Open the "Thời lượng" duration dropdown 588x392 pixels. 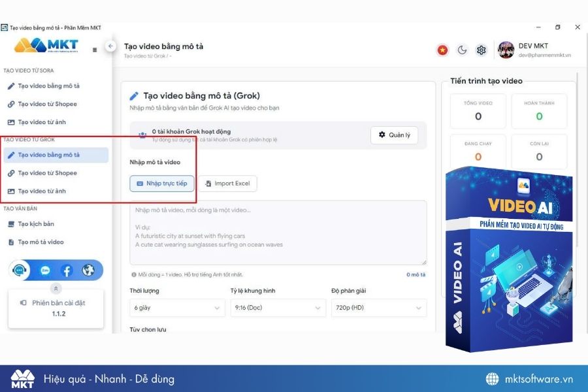(x=176, y=307)
